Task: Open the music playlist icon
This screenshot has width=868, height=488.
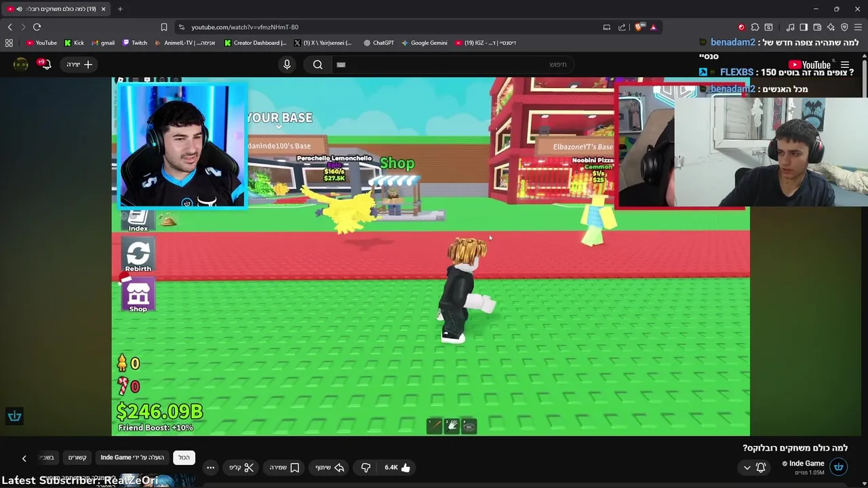Action: (x=791, y=27)
